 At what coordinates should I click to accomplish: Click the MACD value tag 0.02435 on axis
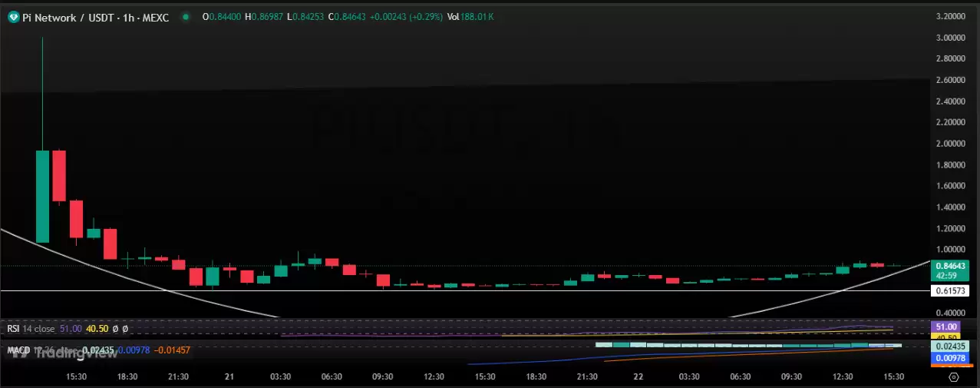(x=952, y=347)
